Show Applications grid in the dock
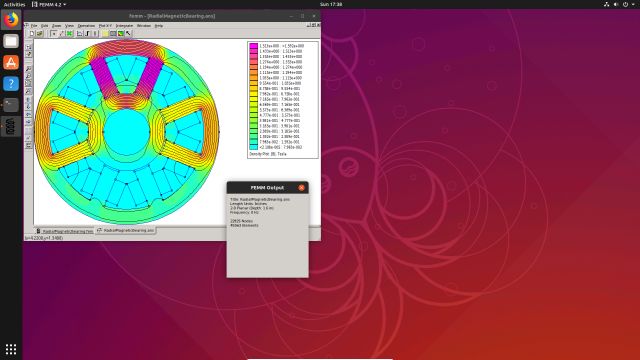This screenshot has height=360, width=640. (x=11, y=349)
